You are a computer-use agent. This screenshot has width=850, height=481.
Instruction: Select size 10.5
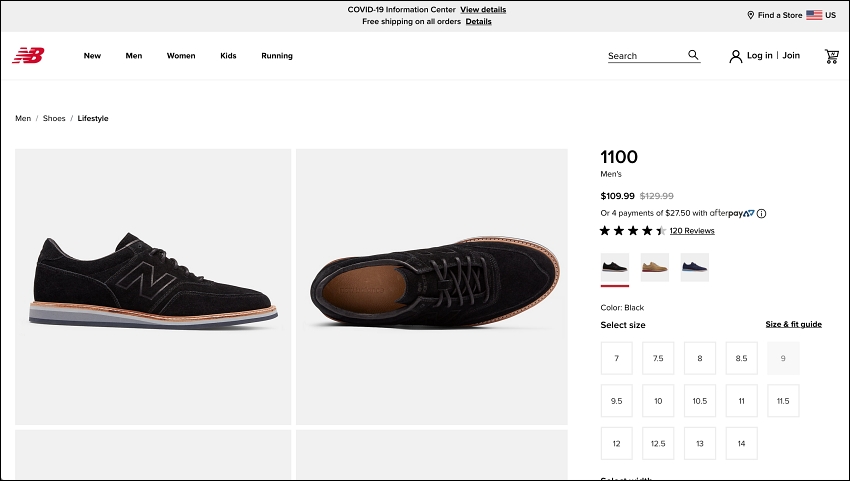[700, 401]
